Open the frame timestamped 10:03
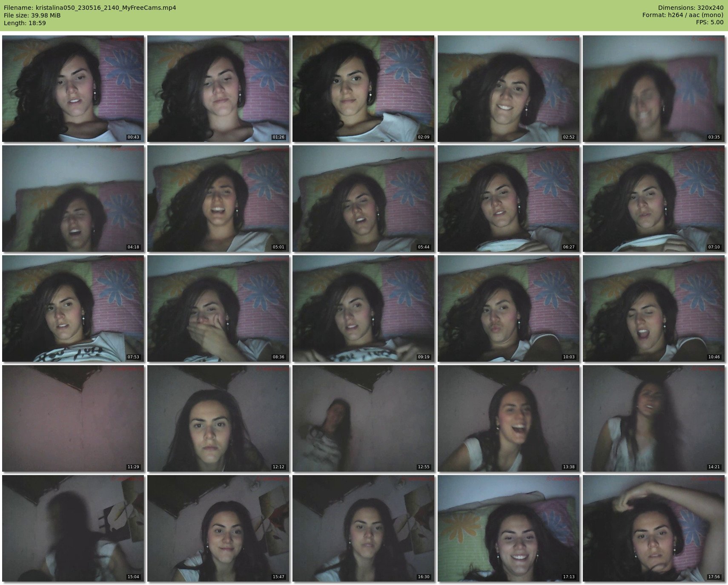 coord(509,308)
